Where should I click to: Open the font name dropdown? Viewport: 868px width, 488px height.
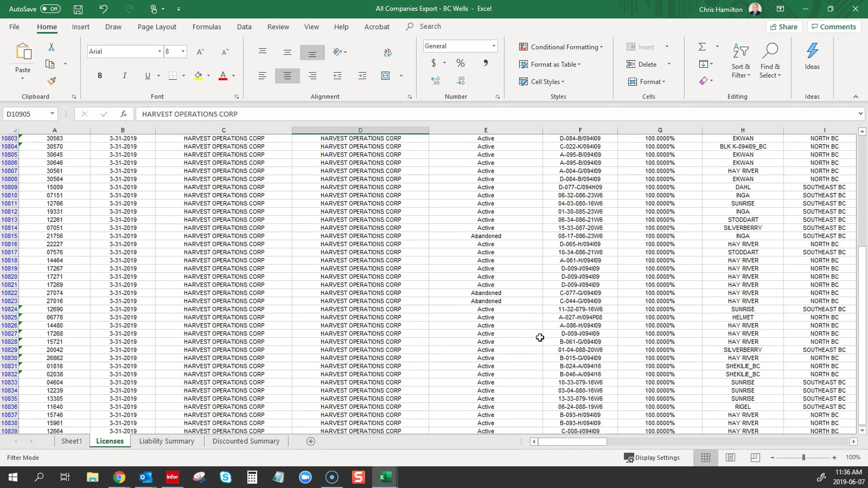pos(159,51)
